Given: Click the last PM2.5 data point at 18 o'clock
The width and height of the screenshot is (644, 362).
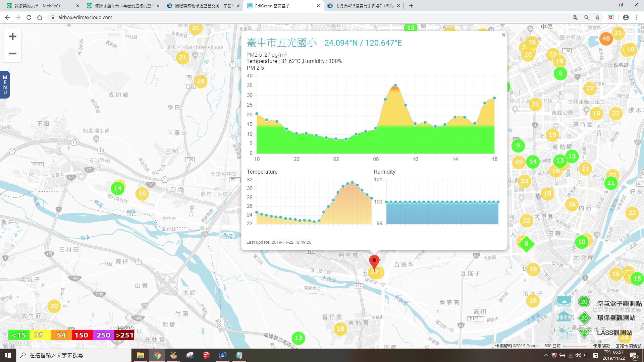Looking at the screenshot, I should [x=494, y=98].
